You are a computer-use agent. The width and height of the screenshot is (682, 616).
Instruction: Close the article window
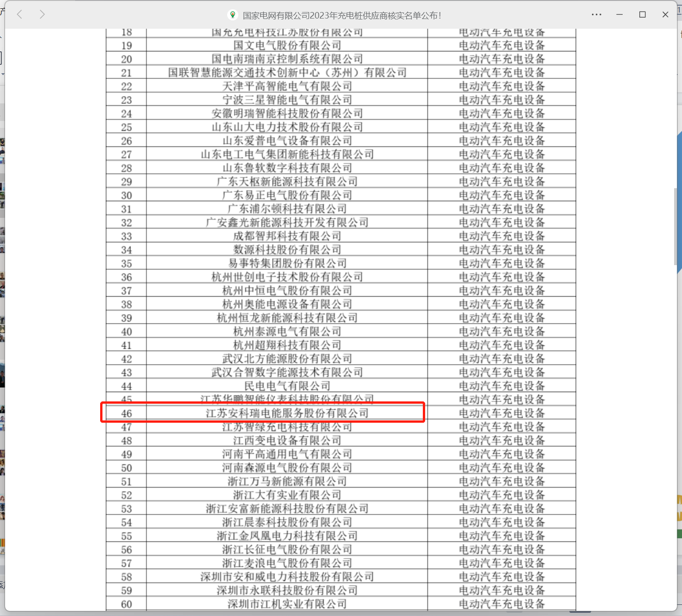[x=665, y=14]
